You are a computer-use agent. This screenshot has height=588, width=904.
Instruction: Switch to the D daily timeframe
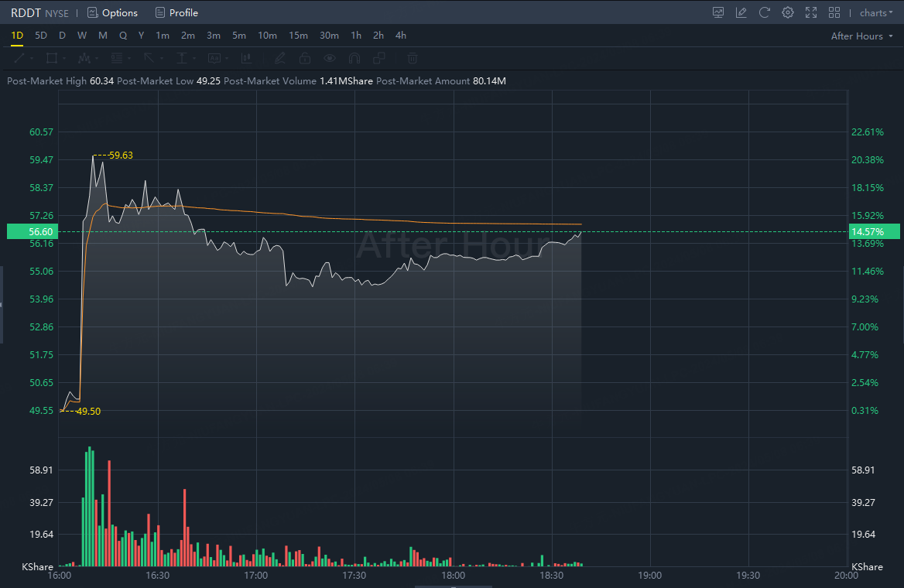click(62, 36)
